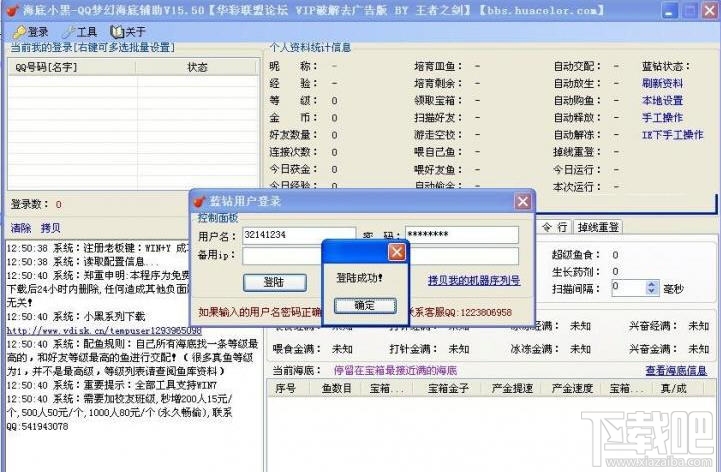The width and height of the screenshot is (721, 472).
Task: Switch to the 掉线重登 tab
Action: click(598, 227)
